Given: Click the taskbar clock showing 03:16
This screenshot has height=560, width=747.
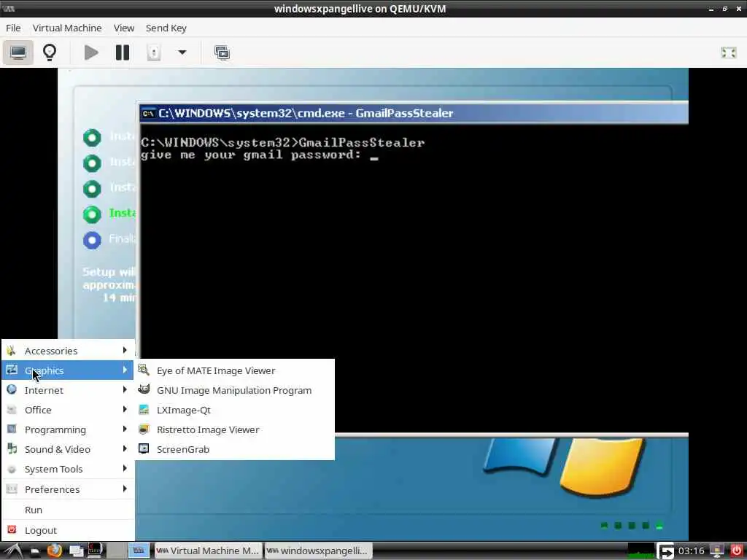Looking at the screenshot, I should (x=691, y=551).
